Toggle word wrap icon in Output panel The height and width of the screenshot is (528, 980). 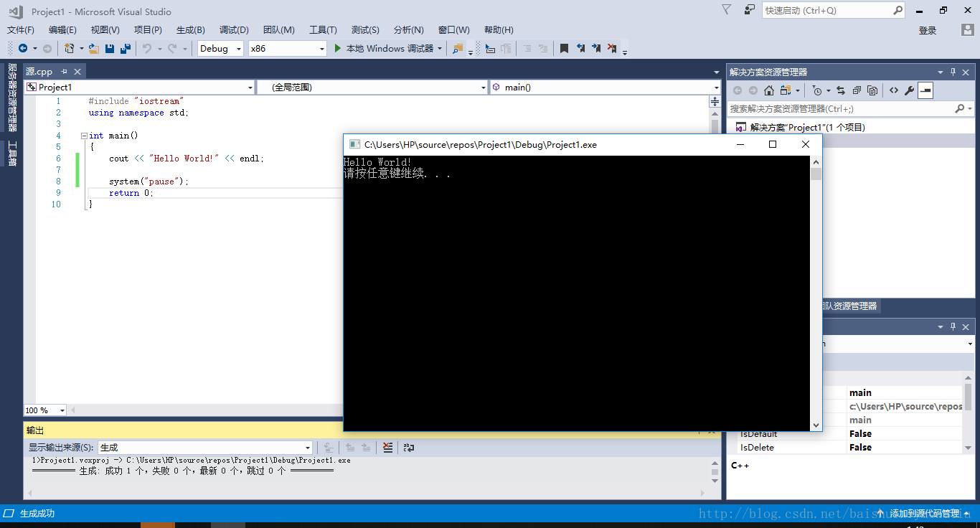click(408, 448)
